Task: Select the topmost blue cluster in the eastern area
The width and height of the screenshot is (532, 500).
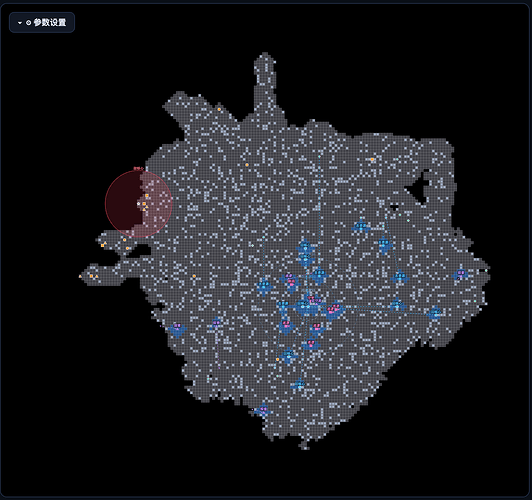Action: (x=361, y=226)
